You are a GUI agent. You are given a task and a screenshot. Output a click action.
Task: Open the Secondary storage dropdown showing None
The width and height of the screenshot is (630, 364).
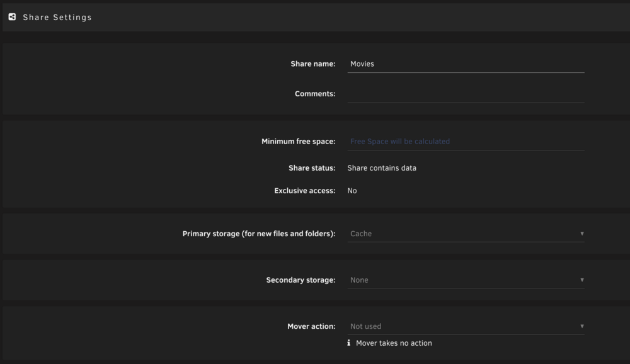tap(466, 280)
